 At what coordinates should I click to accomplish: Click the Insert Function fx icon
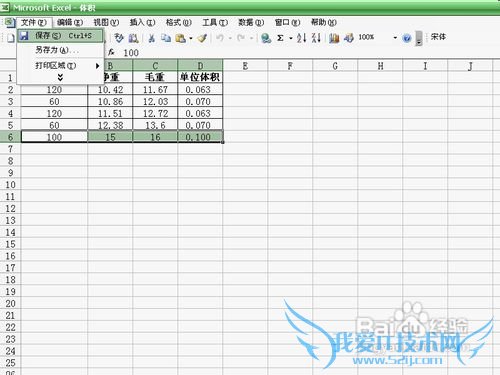tap(111, 52)
